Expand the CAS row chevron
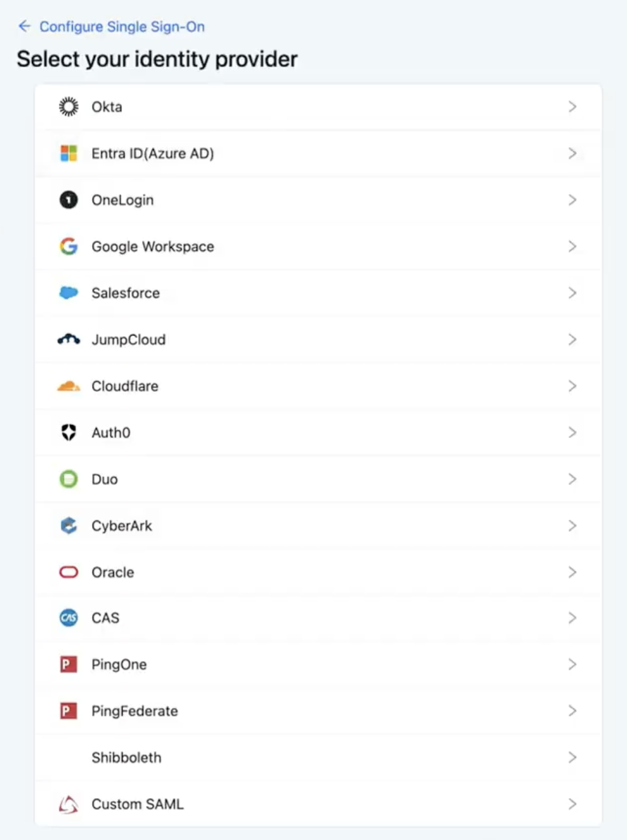Screen dimensions: 627x840 click(x=572, y=618)
